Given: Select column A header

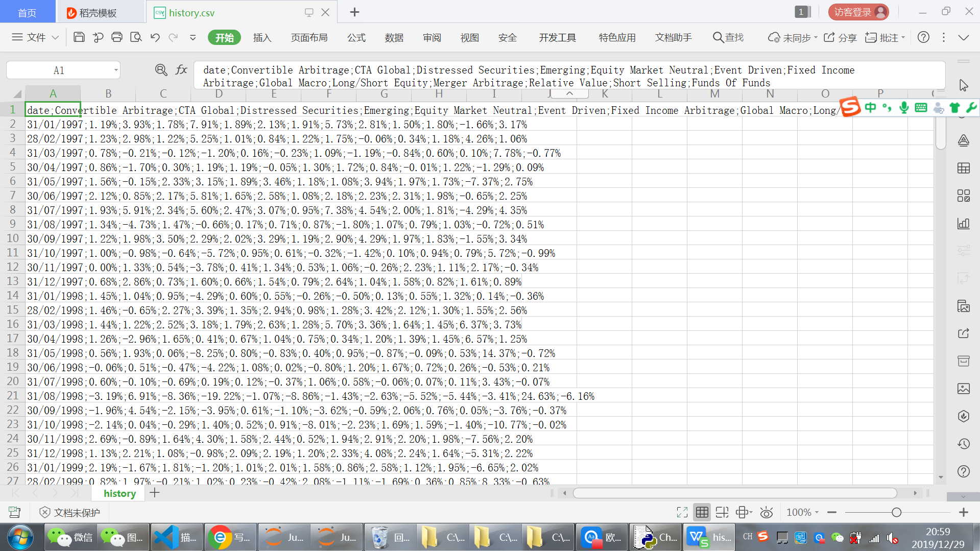Looking at the screenshot, I should pyautogui.click(x=53, y=94).
